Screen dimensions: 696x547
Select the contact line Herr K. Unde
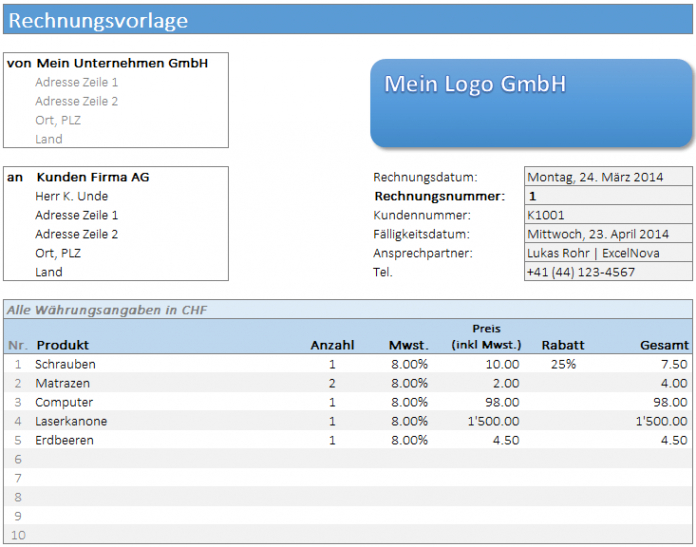72,196
